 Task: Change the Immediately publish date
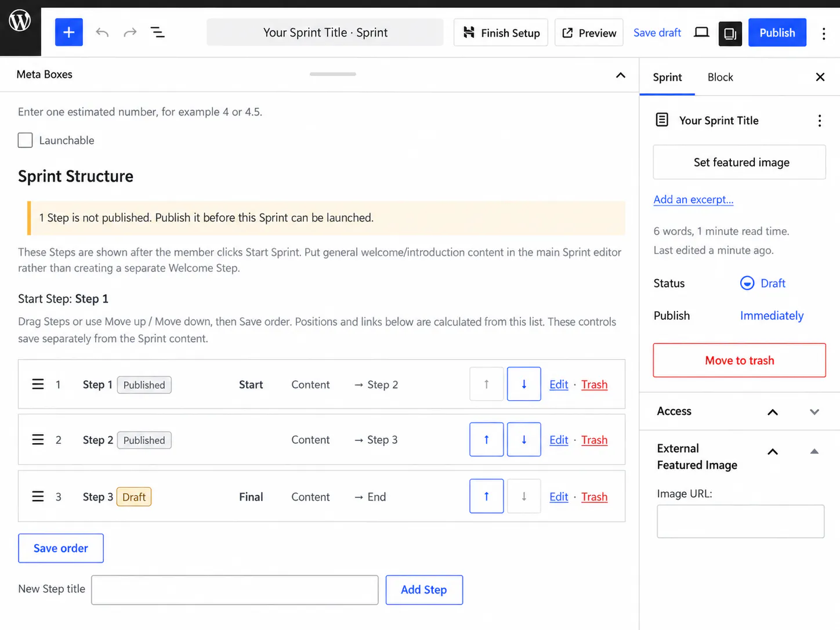click(x=772, y=316)
